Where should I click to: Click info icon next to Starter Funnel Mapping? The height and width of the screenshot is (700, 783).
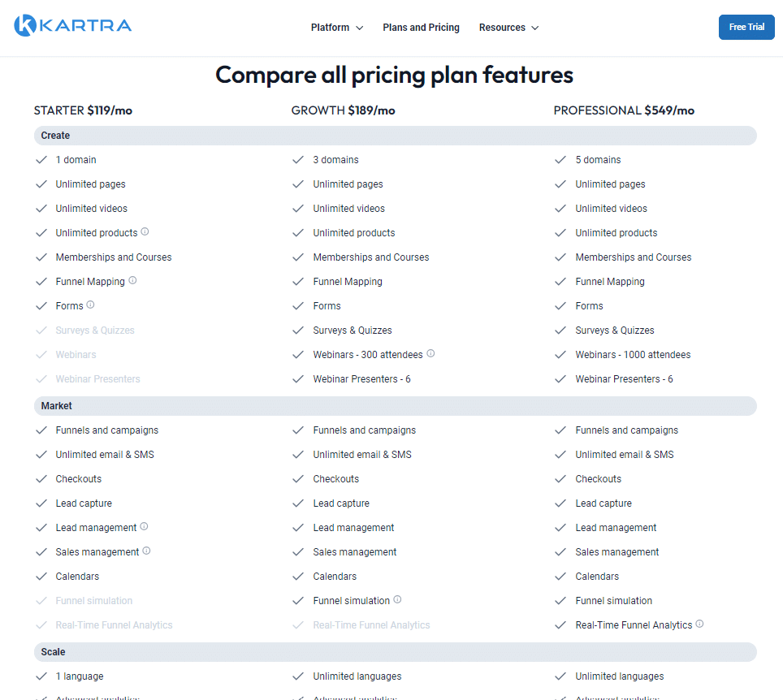coord(132,281)
